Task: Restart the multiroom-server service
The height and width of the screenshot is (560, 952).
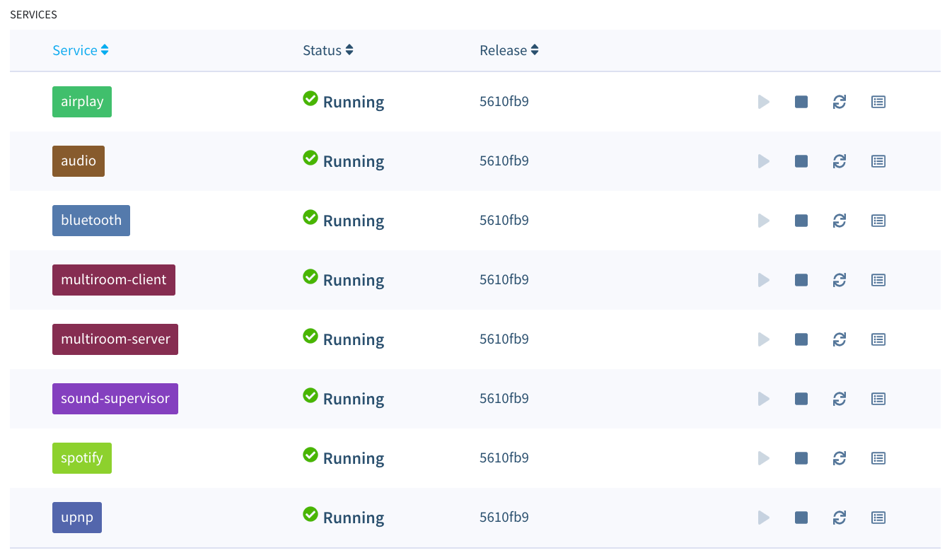Action: 839,339
